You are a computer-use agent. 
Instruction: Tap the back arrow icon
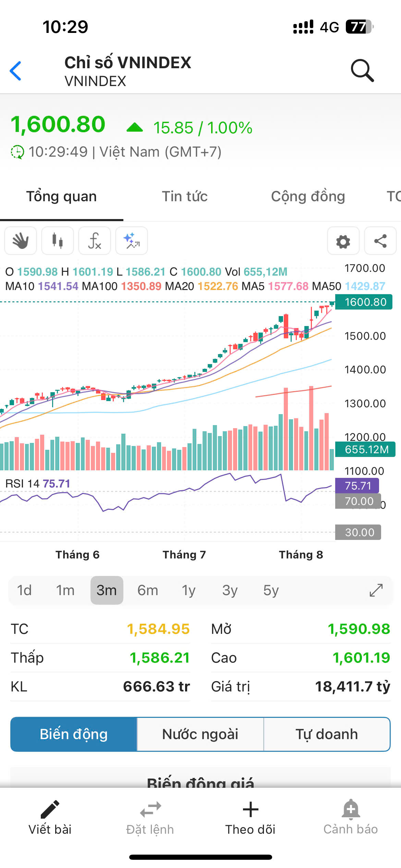pos(16,71)
